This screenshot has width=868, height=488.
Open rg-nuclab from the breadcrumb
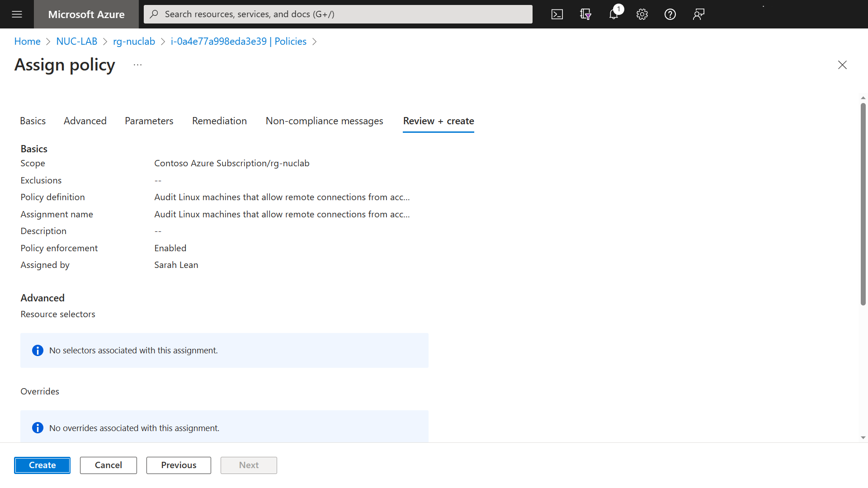[x=134, y=41]
